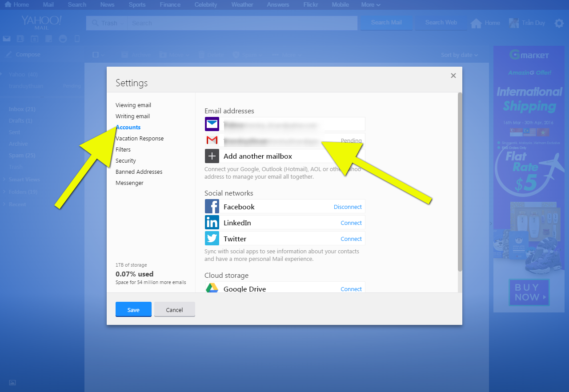
Task: Click the house icon beside the profile name
Action: pos(476,23)
